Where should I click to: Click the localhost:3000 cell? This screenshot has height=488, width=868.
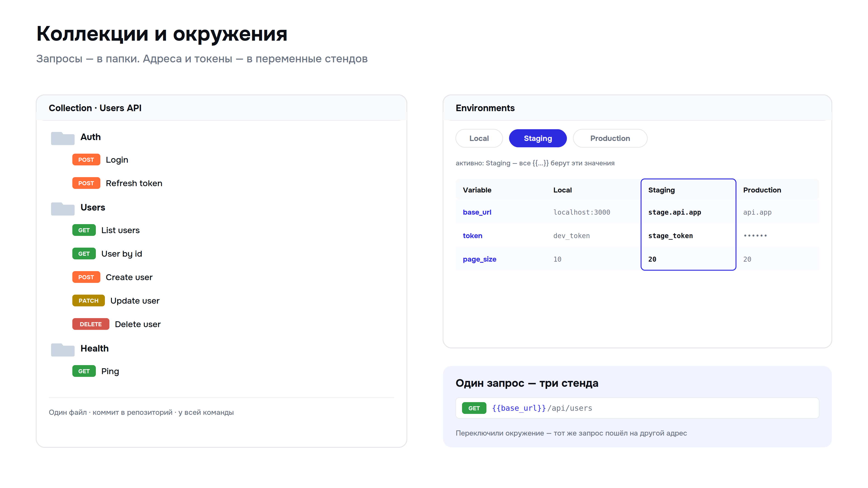pos(582,212)
